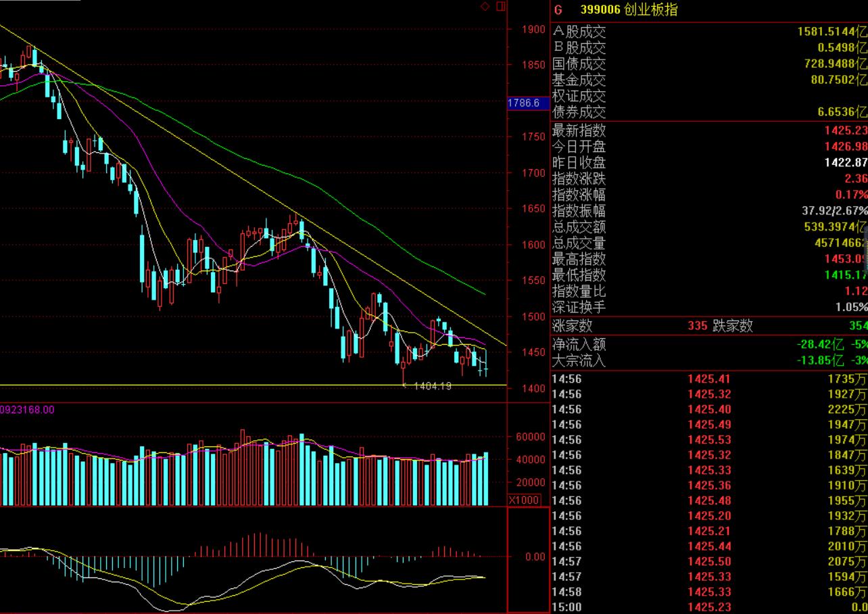Click the 今日开盘 value 1426.98

pos(846,147)
